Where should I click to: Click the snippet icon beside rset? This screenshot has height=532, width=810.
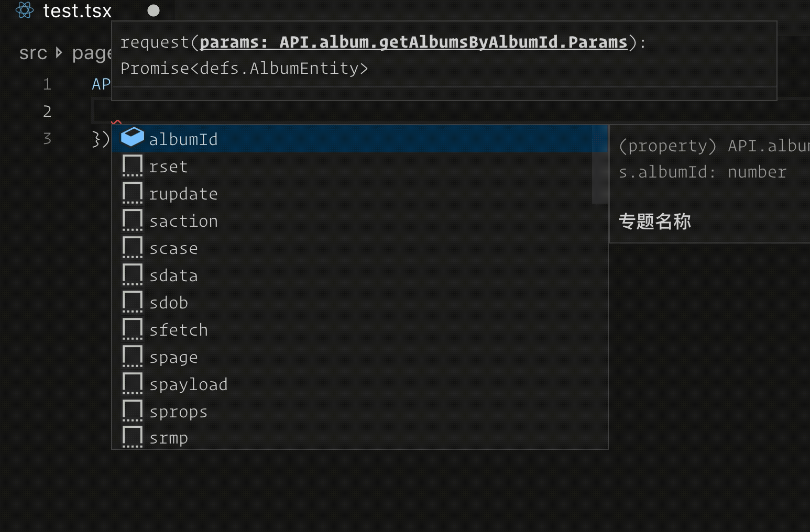[x=132, y=165]
